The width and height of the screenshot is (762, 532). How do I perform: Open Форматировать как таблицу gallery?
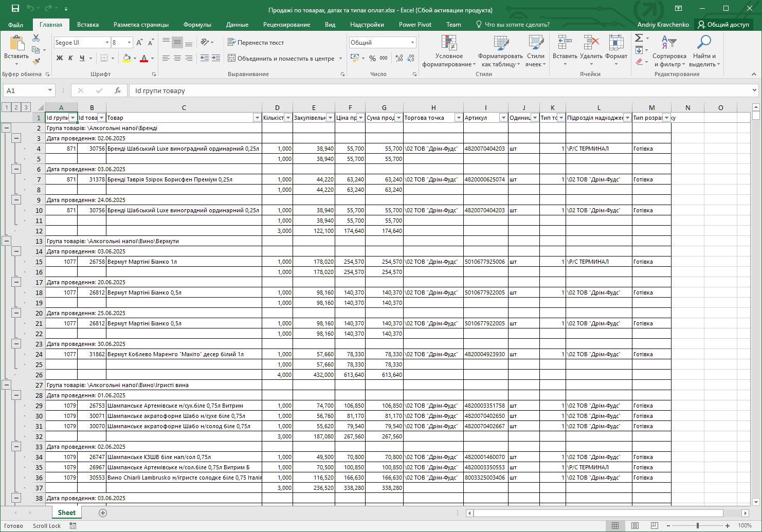[x=500, y=51]
